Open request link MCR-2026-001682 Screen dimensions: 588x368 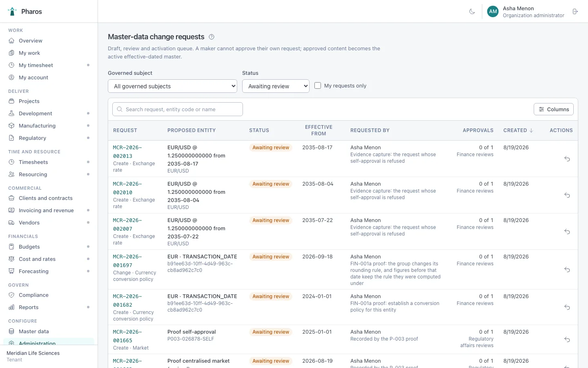tap(127, 301)
